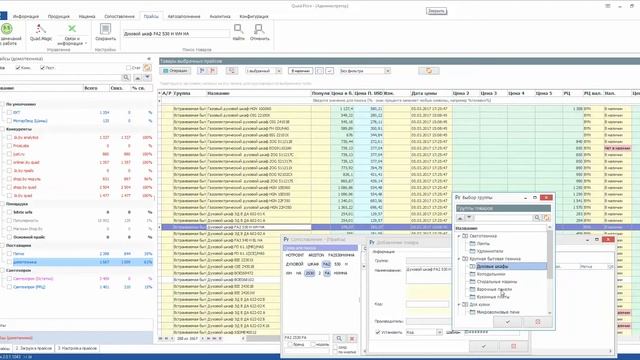
Task: Click the magnifier icon in the price list panel
Action: 127,78
